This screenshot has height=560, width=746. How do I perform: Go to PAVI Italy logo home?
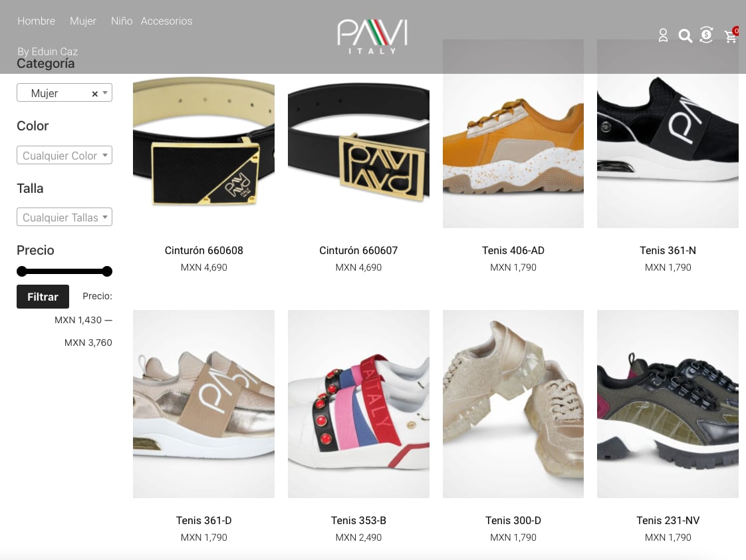[x=372, y=37]
